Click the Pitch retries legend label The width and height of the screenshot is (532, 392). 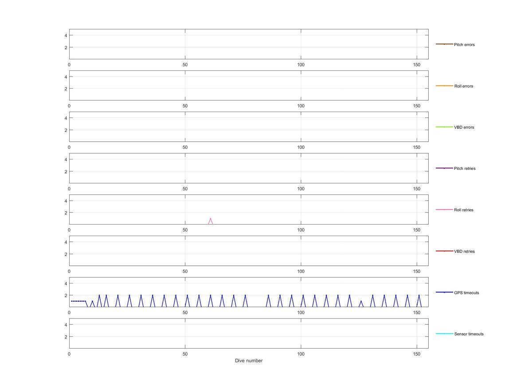point(465,168)
